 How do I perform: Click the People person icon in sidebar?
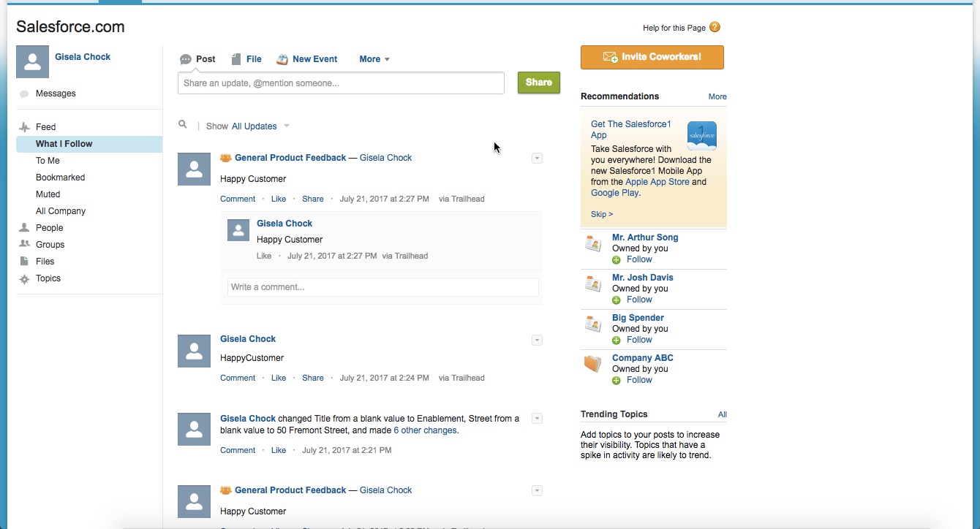pyautogui.click(x=24, y=228)
